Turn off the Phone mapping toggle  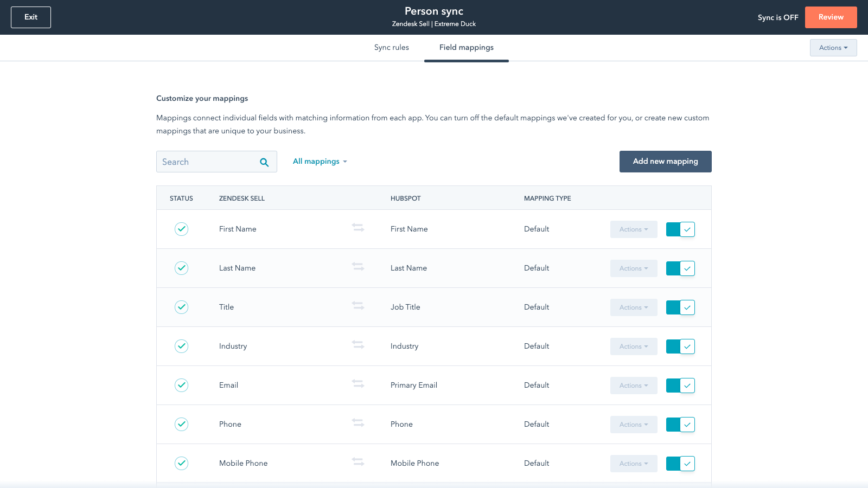tap(680, 425)
